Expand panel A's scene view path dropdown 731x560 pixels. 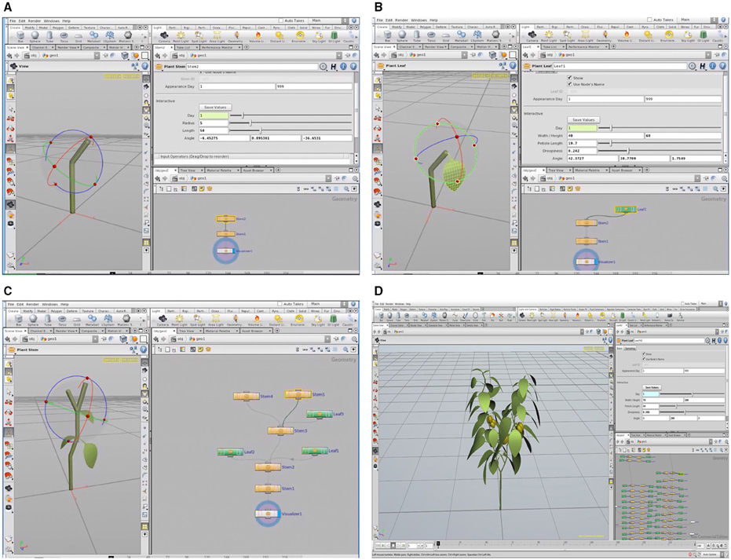click(x=97, y=56)
